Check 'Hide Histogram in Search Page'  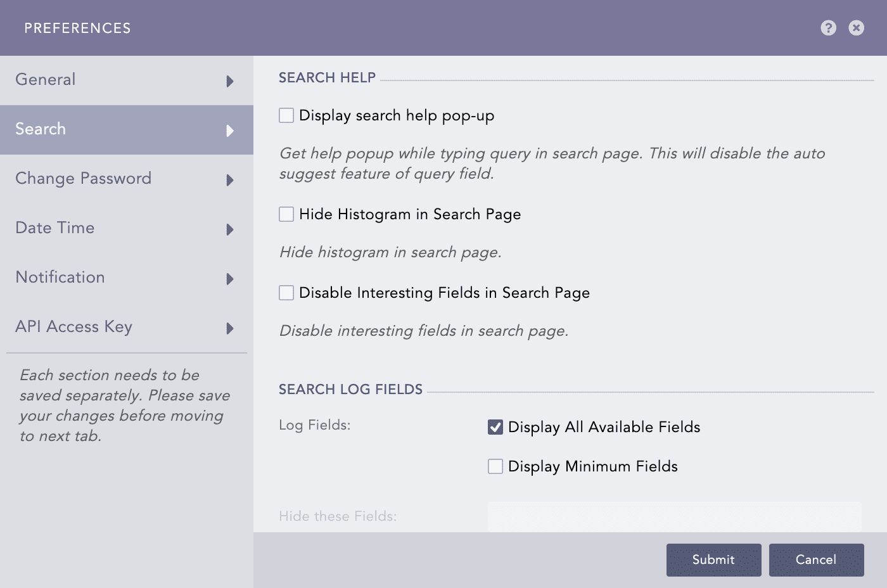(x=286, y=214)
